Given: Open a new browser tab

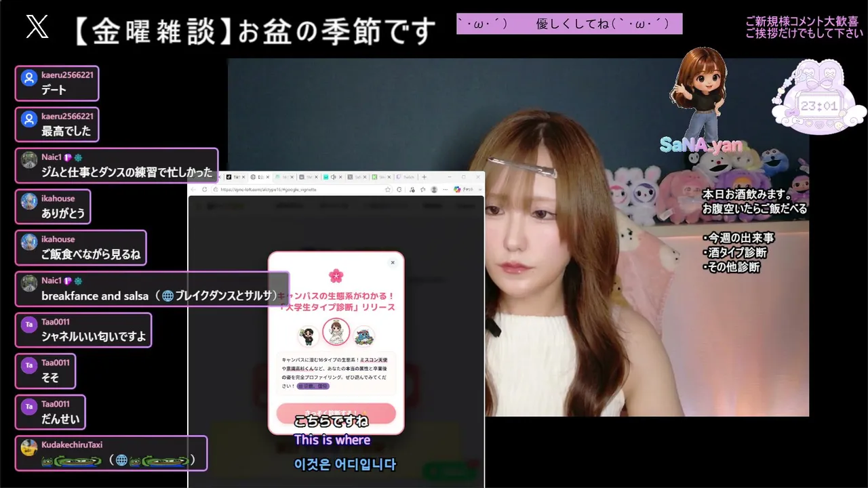Looking at the screenshot, I should point(424,177).
